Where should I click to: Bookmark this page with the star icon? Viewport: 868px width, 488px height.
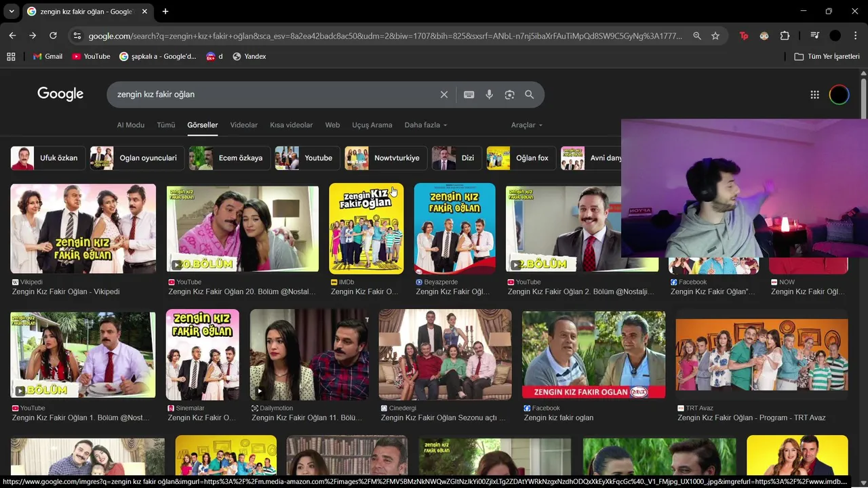pyautogui.click(x=715, y=36)
